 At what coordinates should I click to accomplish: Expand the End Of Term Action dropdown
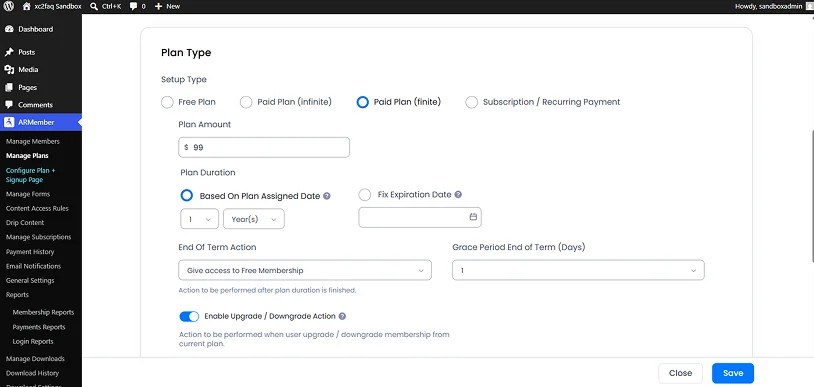[x=305, y=270]
